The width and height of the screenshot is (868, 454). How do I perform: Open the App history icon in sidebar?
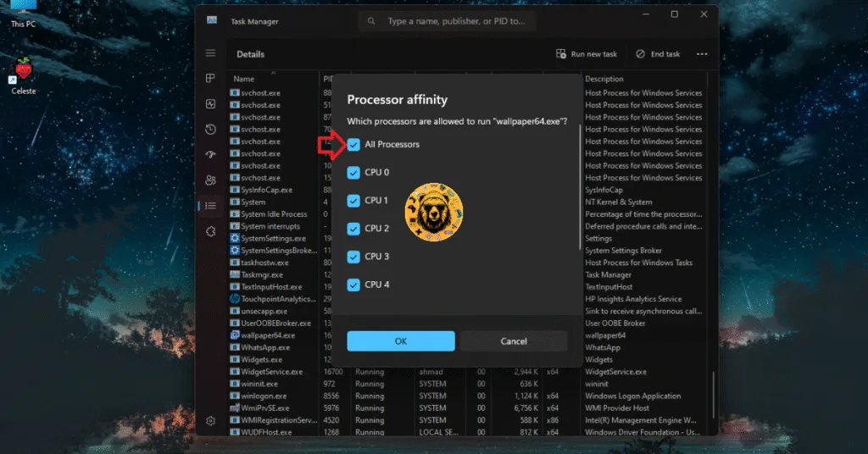(210, 130)
